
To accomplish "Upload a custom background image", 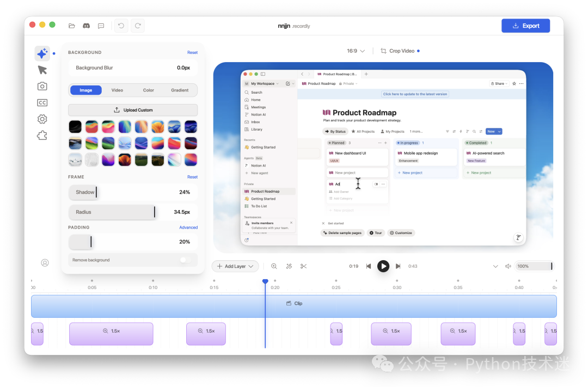I will point(133,110).
